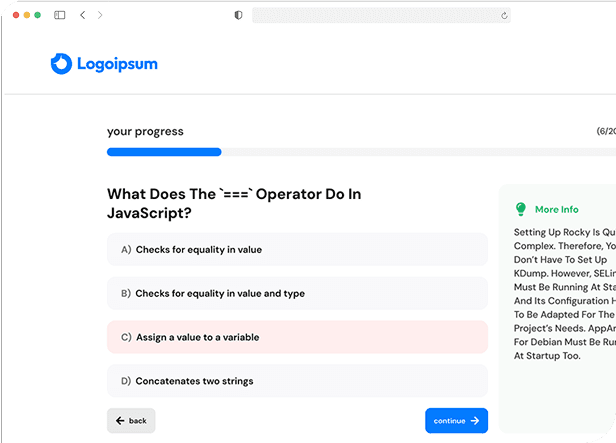Click the browser forward arrow
616x443 pixels.
(100, 15)
